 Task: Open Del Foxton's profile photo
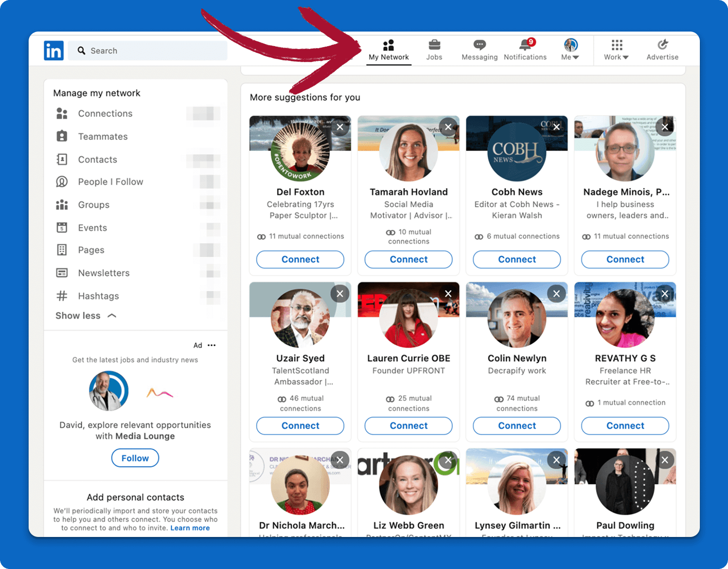tap(300, 152)
